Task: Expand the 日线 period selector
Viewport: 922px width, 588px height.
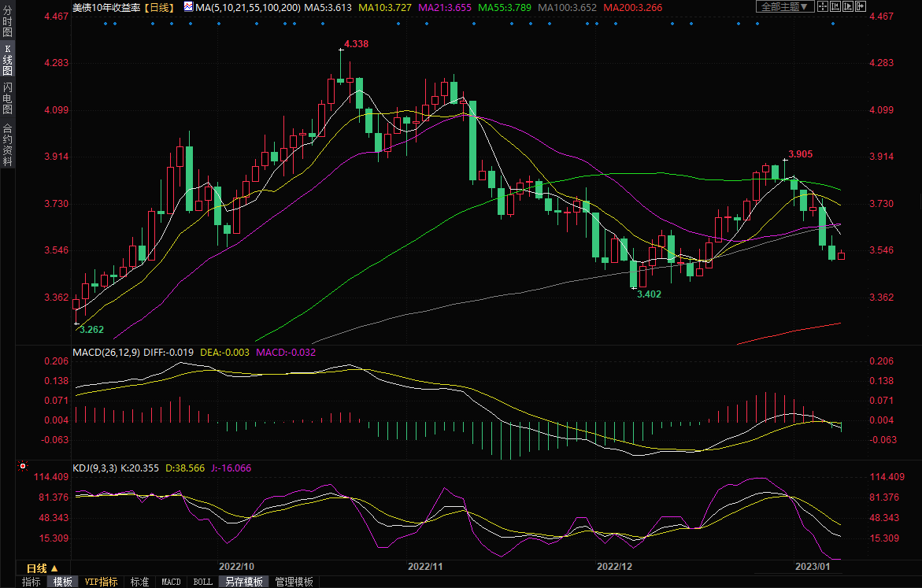Action: pos(43,568)
